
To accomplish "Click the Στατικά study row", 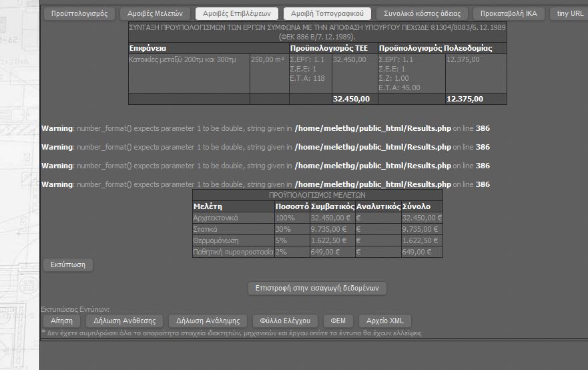I will tap(205, 229).
